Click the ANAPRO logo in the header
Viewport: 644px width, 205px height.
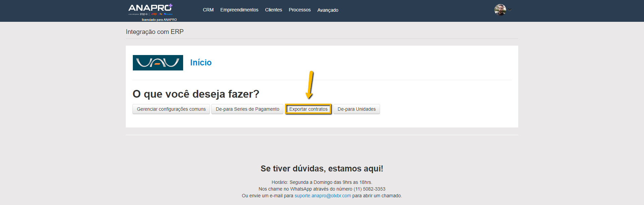click(149, 8)
